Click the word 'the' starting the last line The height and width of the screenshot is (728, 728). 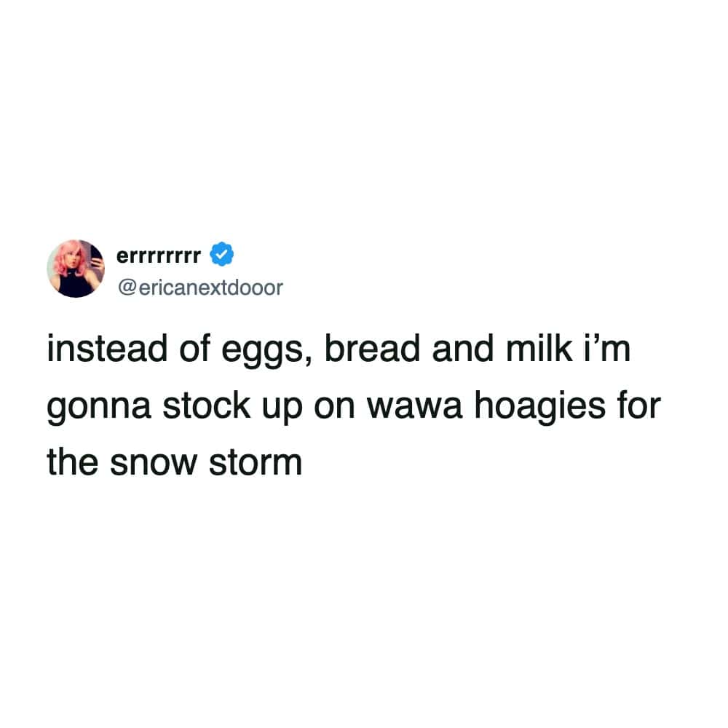[72, 461]
